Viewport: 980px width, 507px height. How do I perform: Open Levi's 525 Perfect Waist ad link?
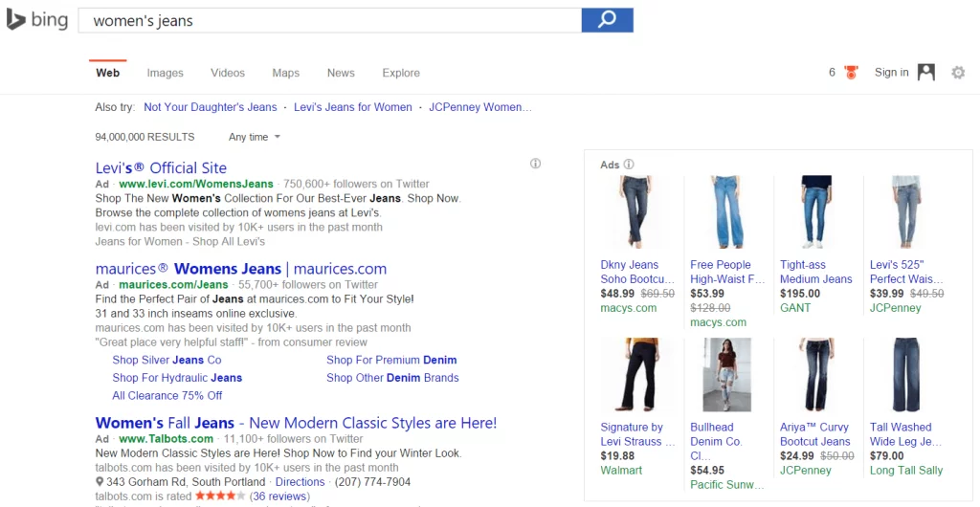tap(906, 272)
